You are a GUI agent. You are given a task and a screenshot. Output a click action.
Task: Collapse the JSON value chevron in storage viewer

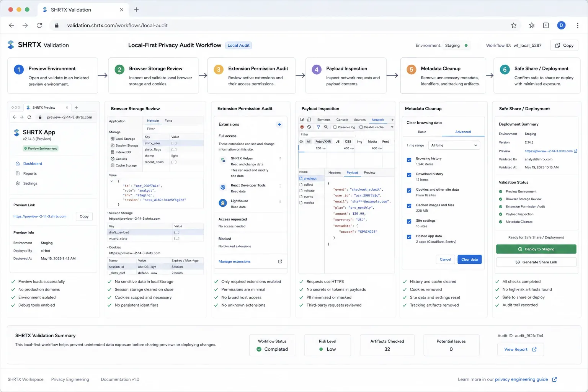112,181
